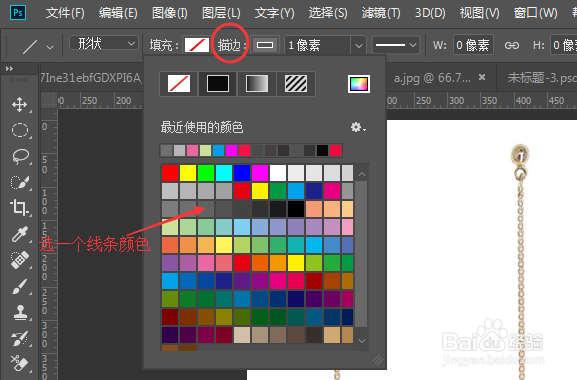Open the swatches gear settings menu
Screen dimensions: 577x380
(357, 127)
